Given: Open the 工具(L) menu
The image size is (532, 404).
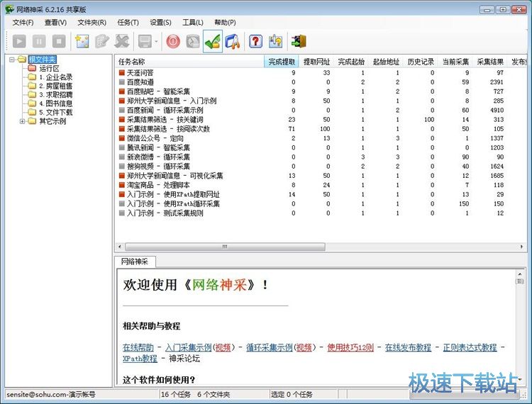Looking at the screenshot, I should tap(193, 23).
